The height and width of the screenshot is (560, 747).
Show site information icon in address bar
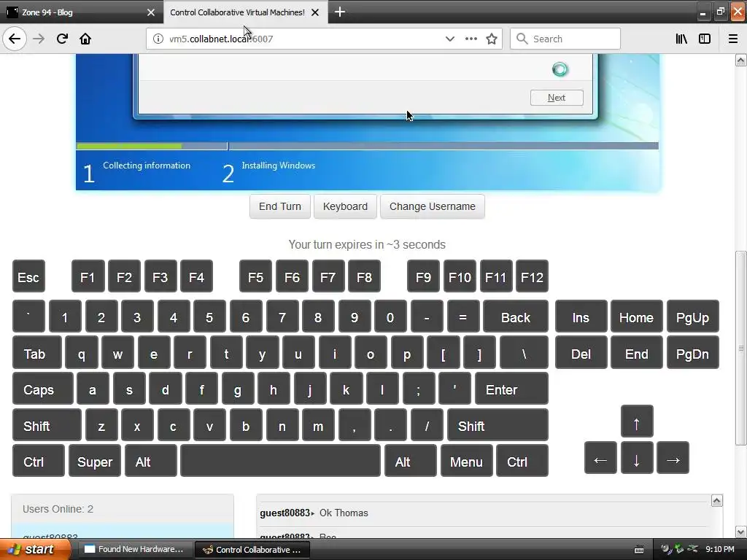158,39
